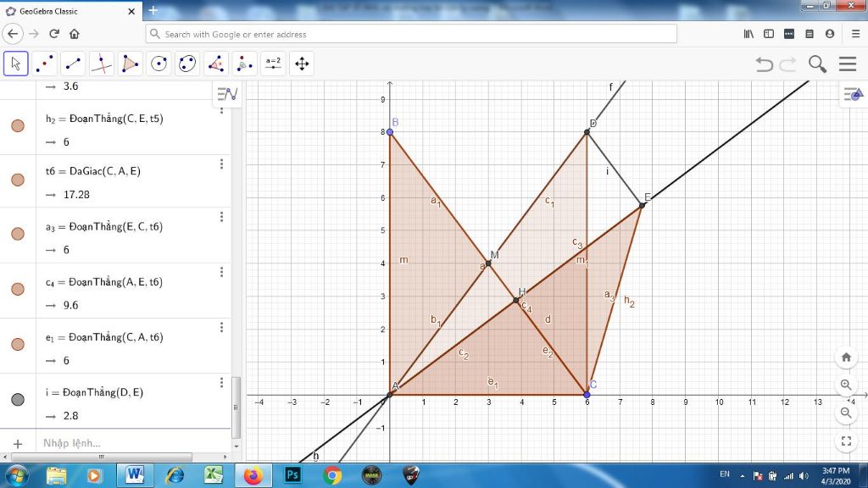Open Chrome from the taskbar

pos(332,474)
